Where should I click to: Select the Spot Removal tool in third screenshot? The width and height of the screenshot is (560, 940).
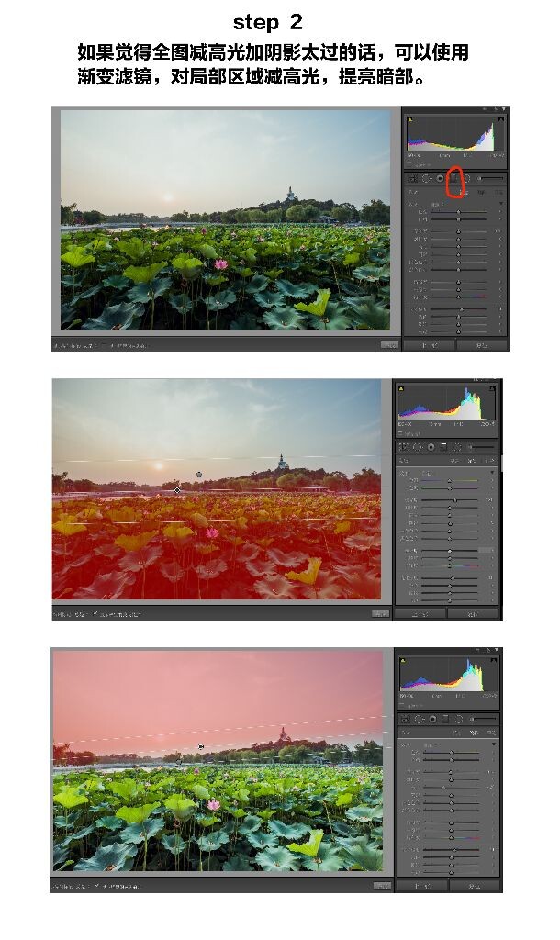(420, 719)
